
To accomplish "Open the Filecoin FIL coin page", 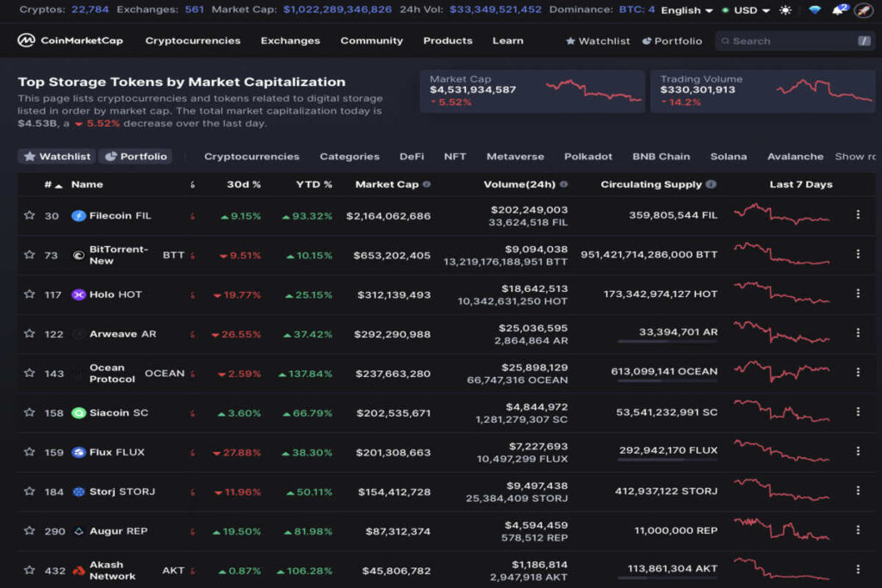I will 121,216.
